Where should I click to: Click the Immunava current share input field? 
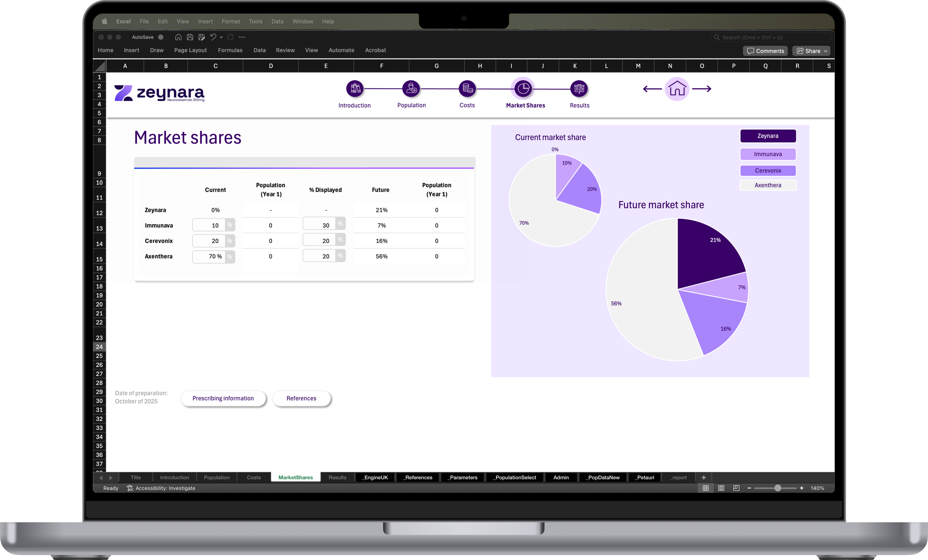click(x=210, y=225)
